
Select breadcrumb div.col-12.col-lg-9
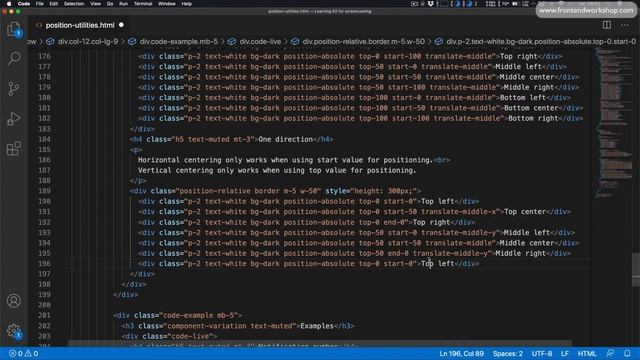coord(87,41)
